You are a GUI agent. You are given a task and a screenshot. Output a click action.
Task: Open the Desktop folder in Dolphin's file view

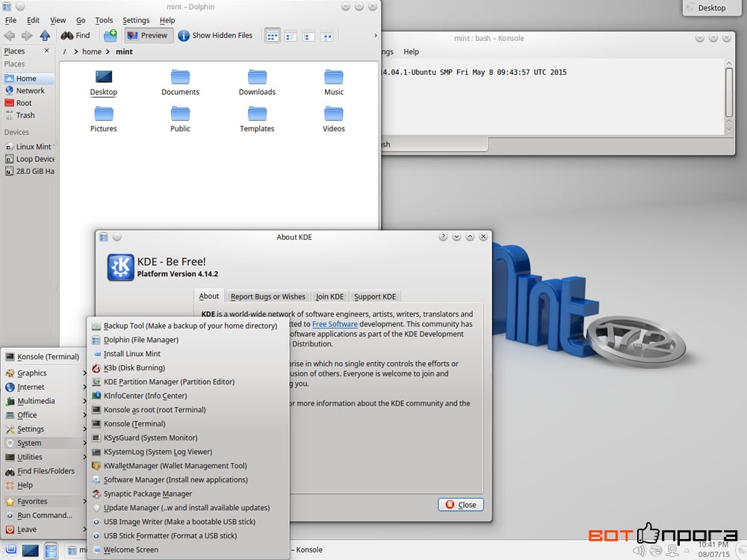point(103,82)
